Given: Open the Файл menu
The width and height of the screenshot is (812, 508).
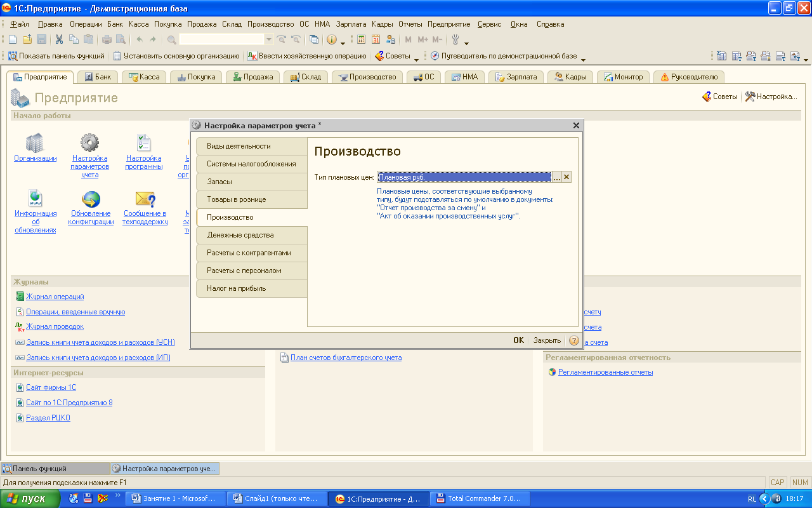Looking at the screenshot, I should tap(20, 24).
